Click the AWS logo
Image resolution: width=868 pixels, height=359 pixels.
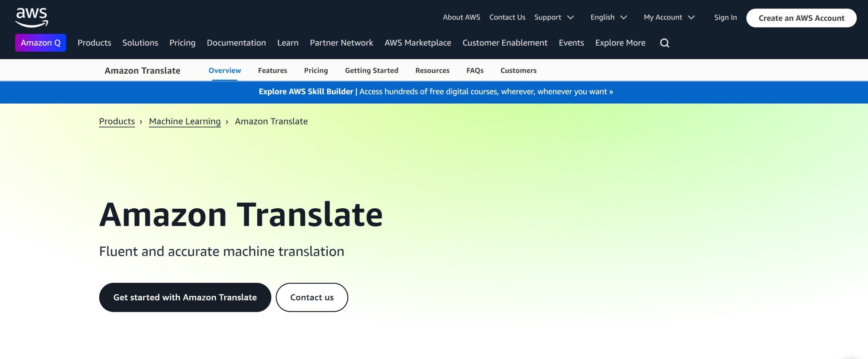32,17
